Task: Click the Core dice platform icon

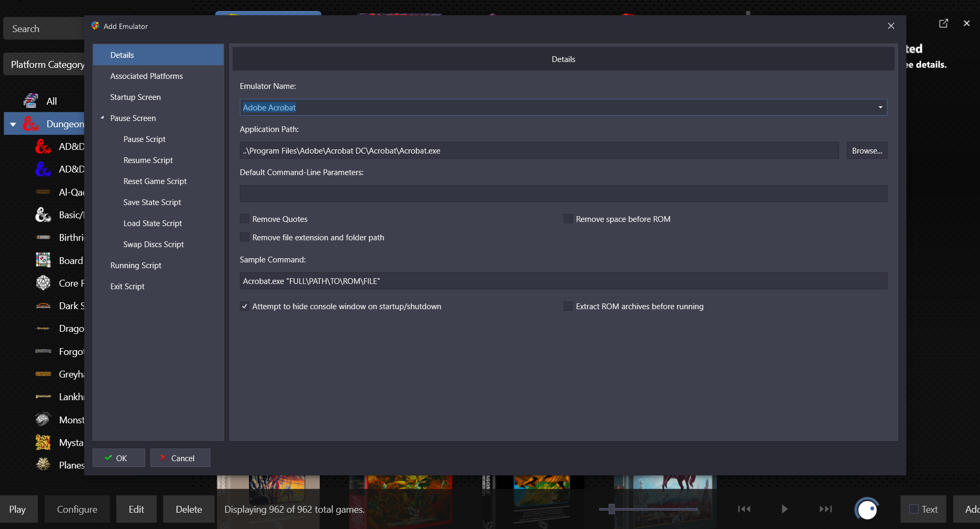Action: click(43, 283)
